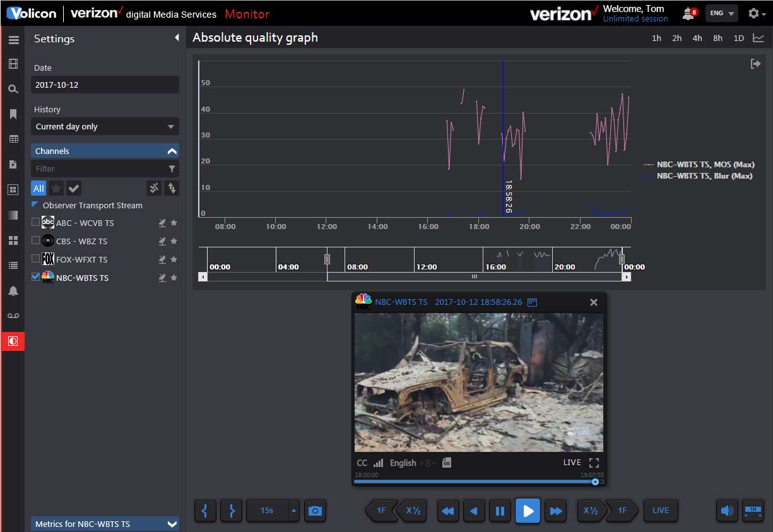Favorite the NBC-WBTS TS channel star
This screenshot has width=773, height=532.
[x=174, y=278]
